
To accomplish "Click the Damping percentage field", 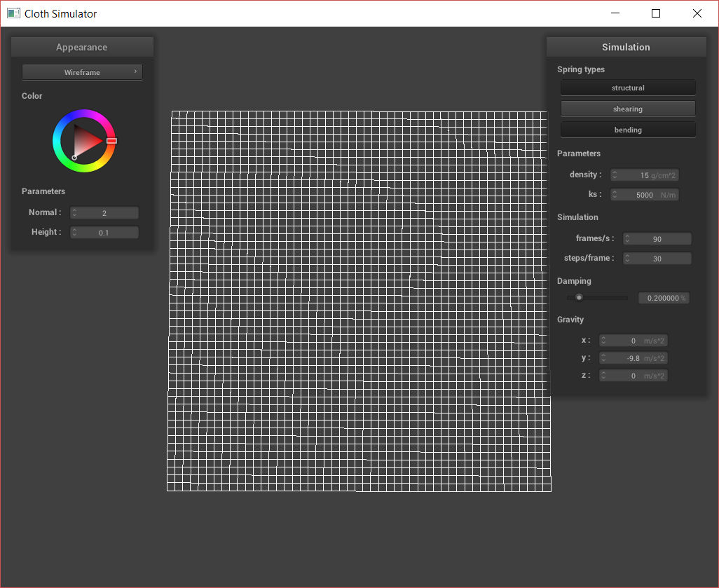I will (664, 298).
